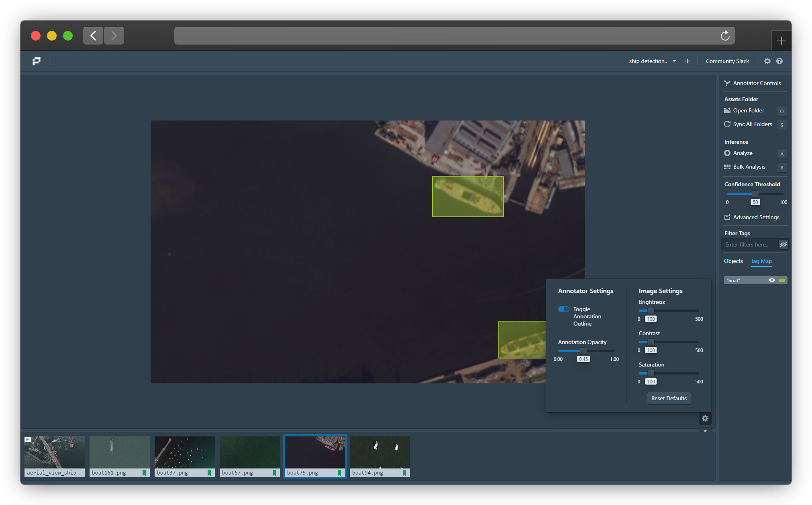The height and width of the screenshot is (505, 812).
Task: Click the upper boat annotation box
Action: pos(468,196)
